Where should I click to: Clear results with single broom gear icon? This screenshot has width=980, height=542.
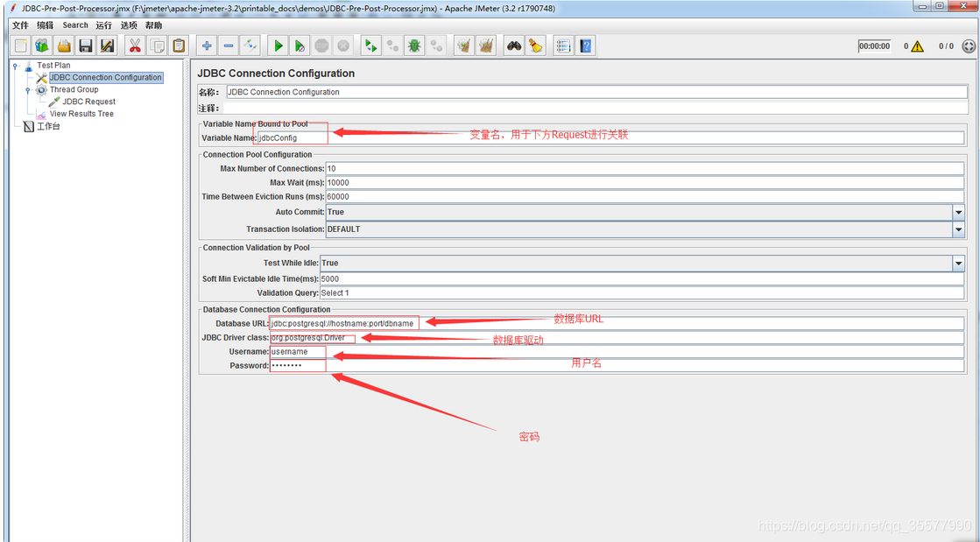pyautogui.click(x=463, y=46)
